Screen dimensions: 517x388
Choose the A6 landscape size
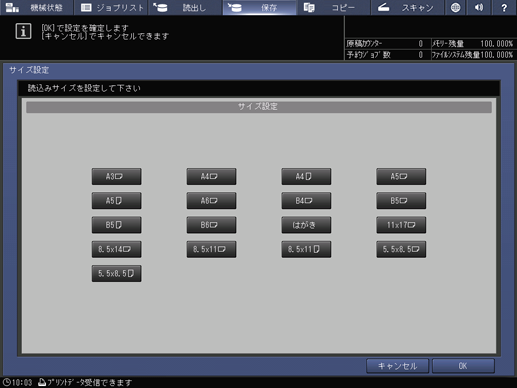click(x=211, y=201)
